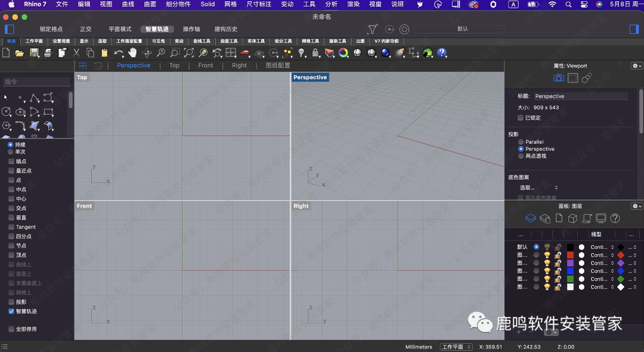Expand the 选取... background pattern dropdown

pyautogui.click(x=539, y=188)
